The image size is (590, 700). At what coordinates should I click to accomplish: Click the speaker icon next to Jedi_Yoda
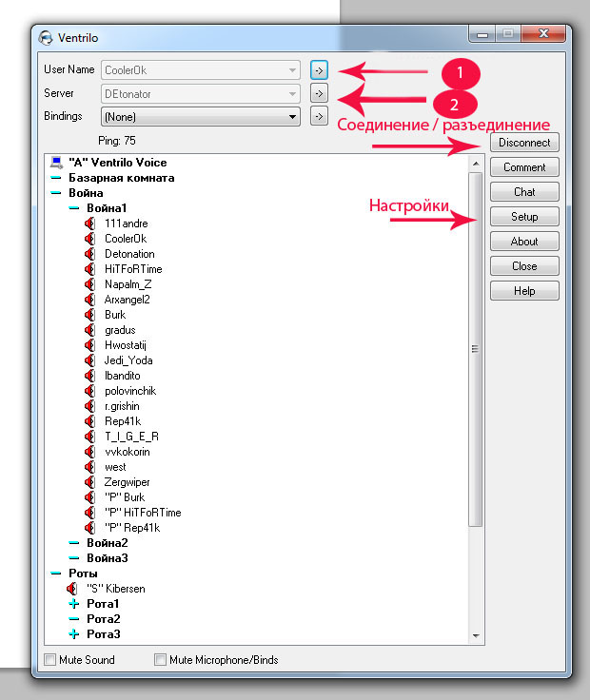tap(89, 360)
